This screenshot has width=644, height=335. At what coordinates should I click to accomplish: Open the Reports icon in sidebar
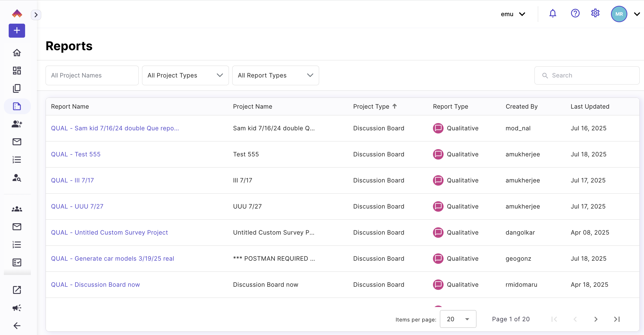coord(17,106)
